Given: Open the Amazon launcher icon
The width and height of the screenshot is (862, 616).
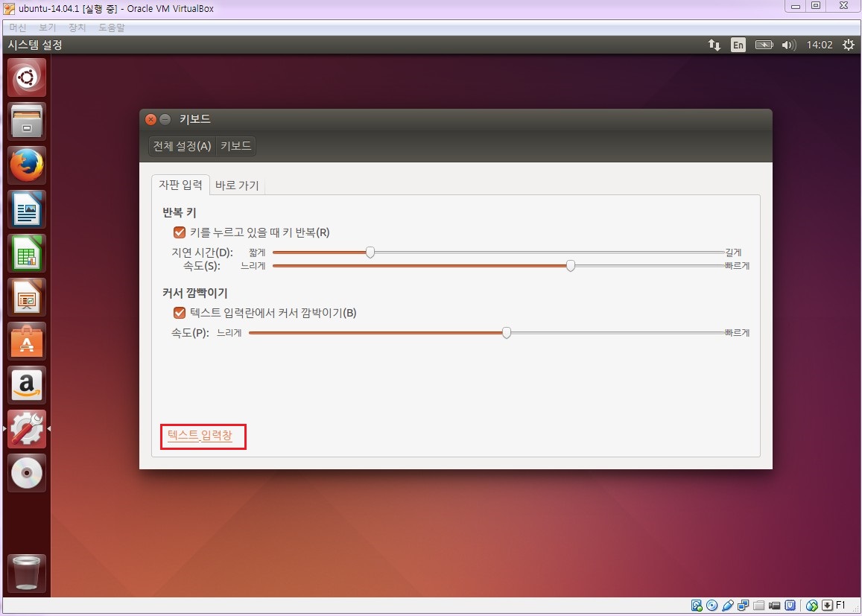Looking at the screenshot, I should pyautogui.click(x=27, y=385).
